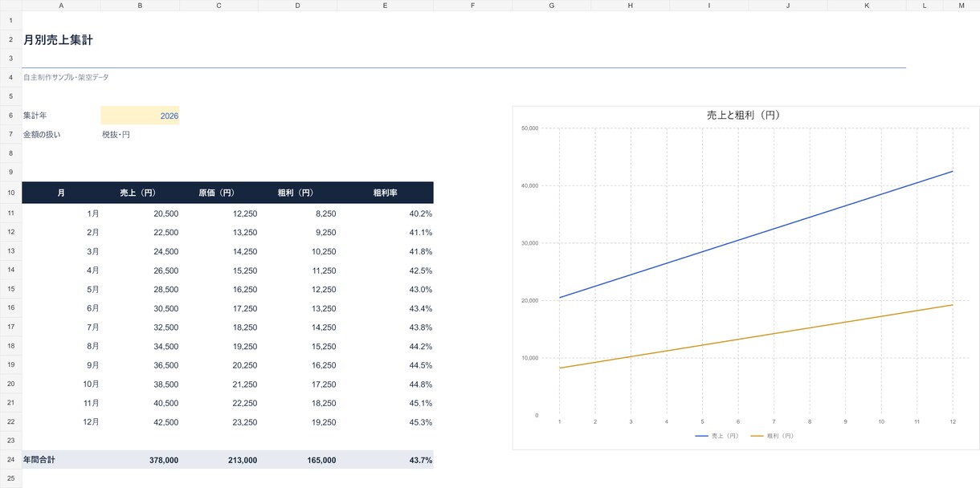Select the subtitle 自主制作サンプル・架空データ
The image size is (980, 488).
click(66, 77)
